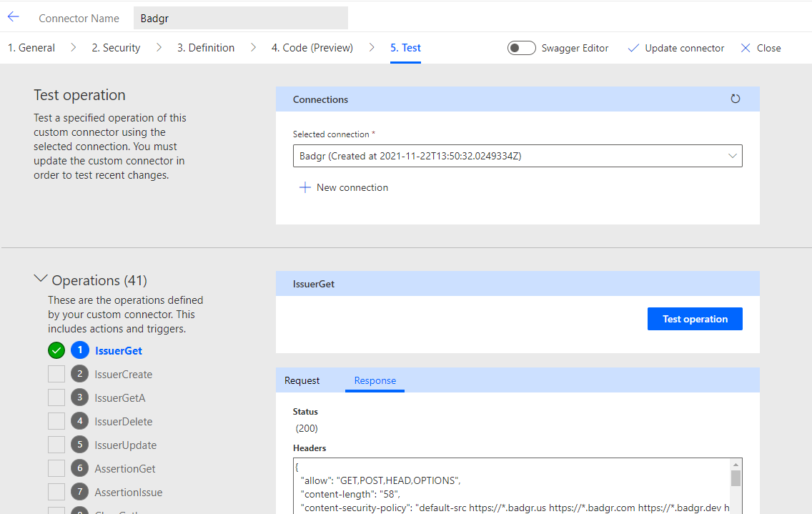Refresh the Connections list icon

[x=735, y=99]
